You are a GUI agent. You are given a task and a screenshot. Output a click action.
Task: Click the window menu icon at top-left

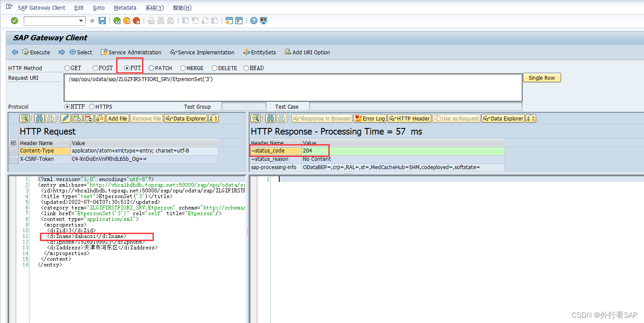(x=9, y=7)
